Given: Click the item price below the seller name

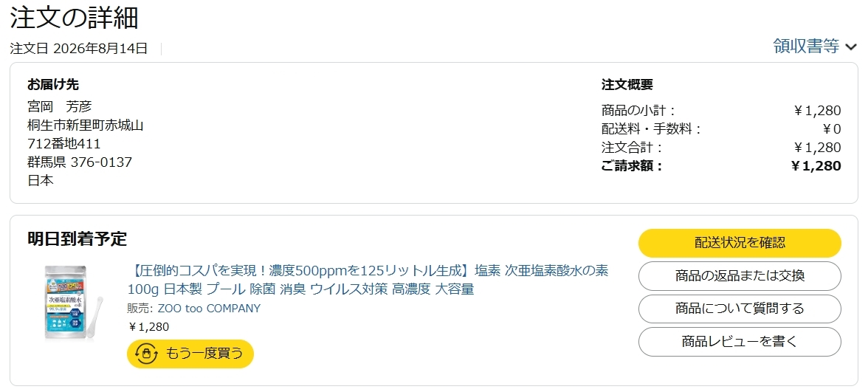Looking at the screenshot, I should (x=148, y=326).
